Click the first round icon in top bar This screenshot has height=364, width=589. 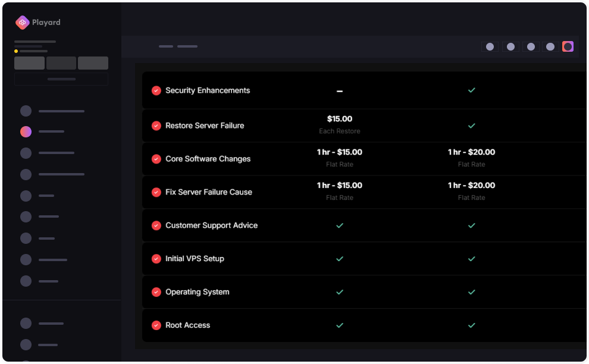point(490,46)
